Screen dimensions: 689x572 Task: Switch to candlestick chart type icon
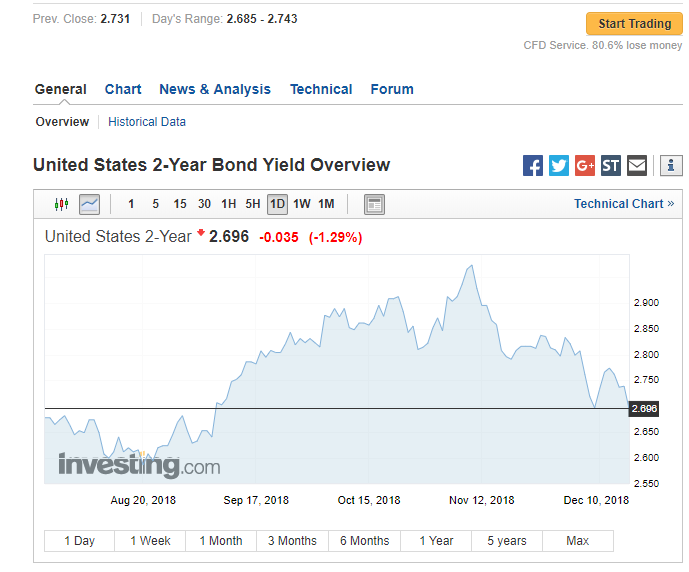coord(62,204)
